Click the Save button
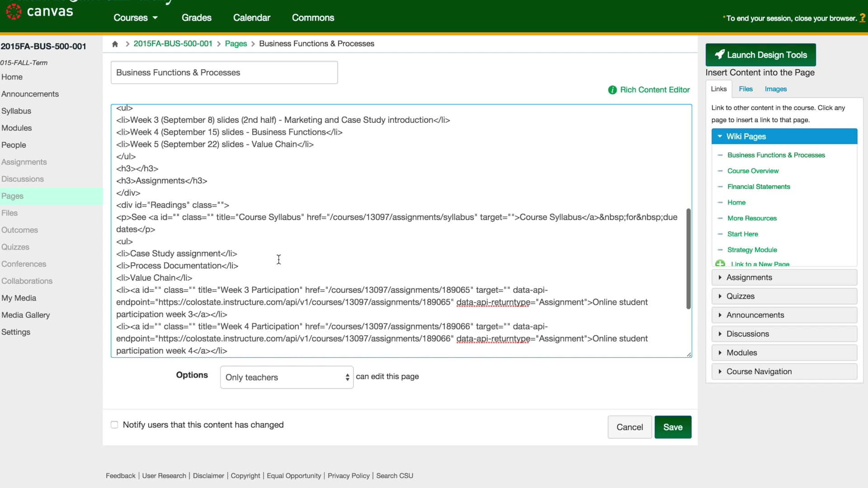The width and height of the screenshot is (868, 488). click(x=672, y=427)
